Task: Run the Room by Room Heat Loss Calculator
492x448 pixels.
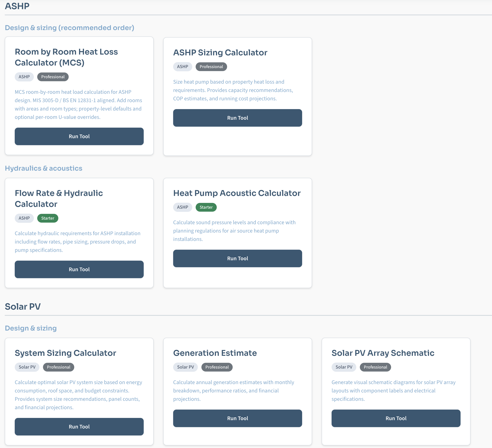Action: coord(79,136)
